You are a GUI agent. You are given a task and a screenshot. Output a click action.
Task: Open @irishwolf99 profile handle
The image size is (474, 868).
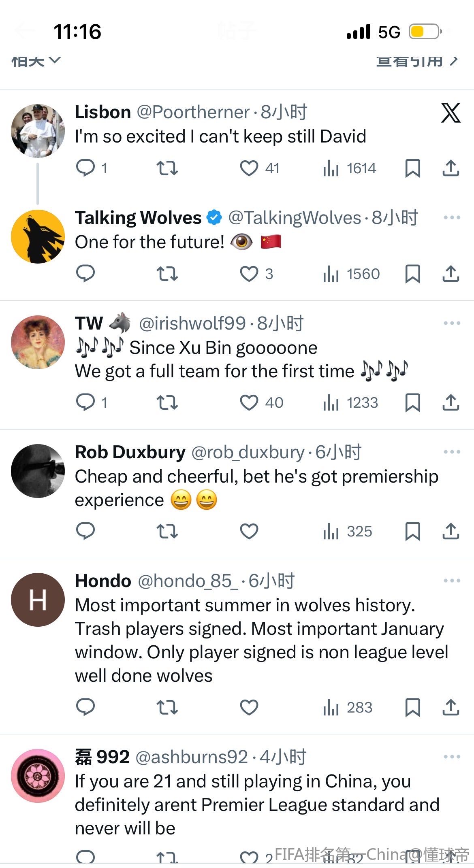click(x=192, y=323)
